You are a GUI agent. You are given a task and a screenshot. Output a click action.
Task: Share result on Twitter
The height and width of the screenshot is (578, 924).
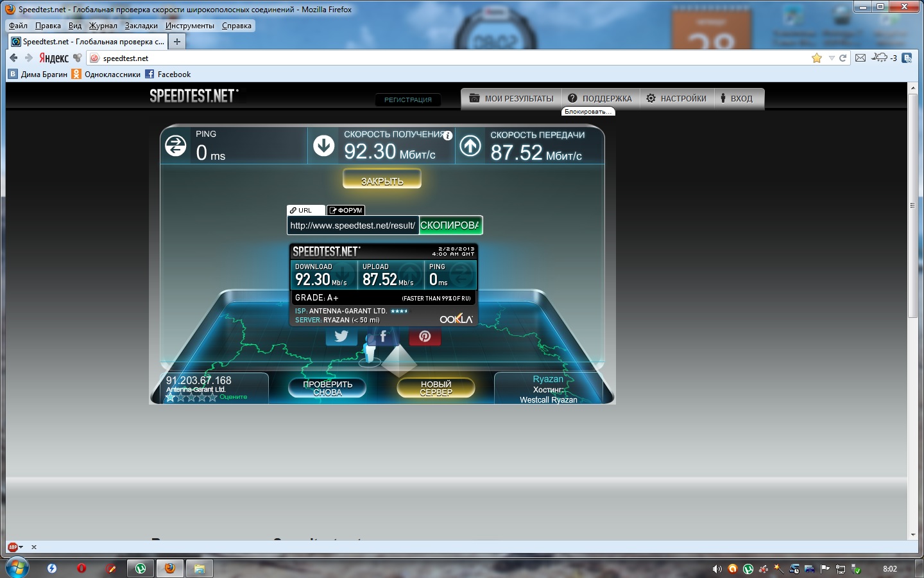tap(341, 336)
